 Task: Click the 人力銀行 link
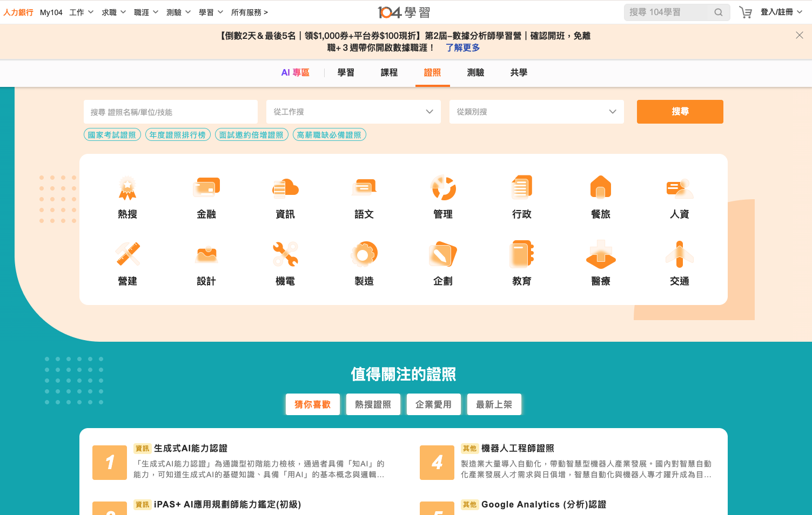(x=18, y=12)
